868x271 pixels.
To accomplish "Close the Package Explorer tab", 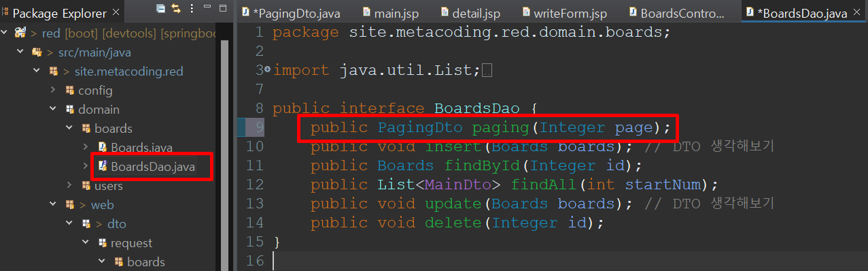I will tap(115, 12).
